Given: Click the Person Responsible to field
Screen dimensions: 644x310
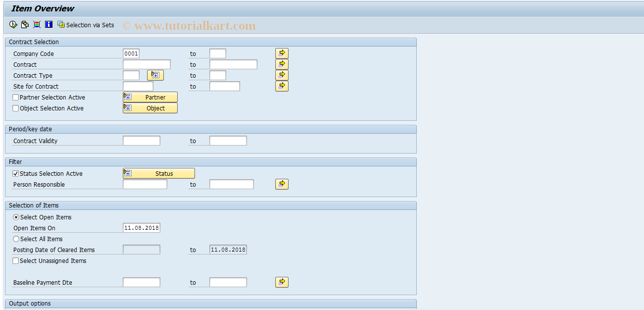Looking at the screenshot, I should point(232,184).
